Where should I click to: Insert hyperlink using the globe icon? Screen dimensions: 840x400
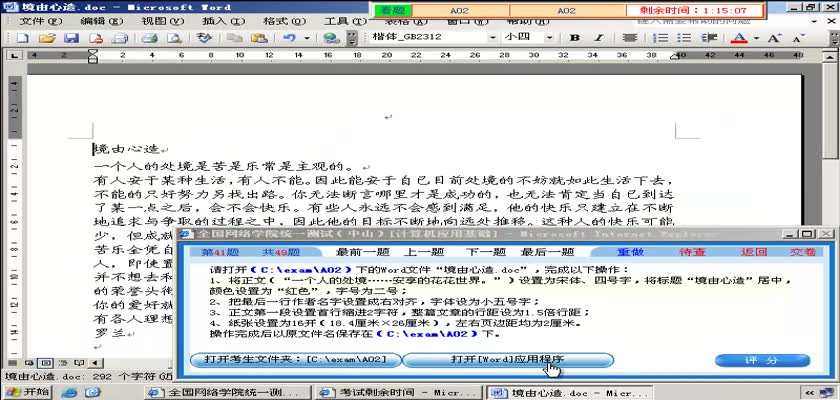coord(332,38)
